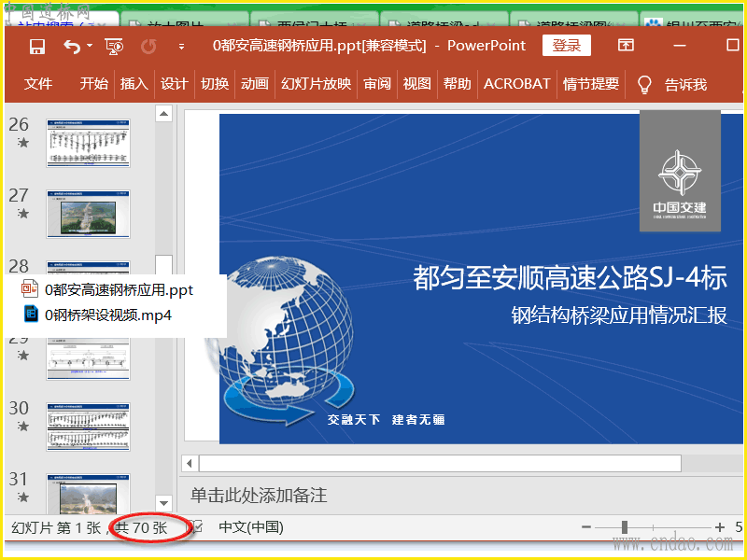Click animation star icon under slide 31
This screenshot has width=747, height=560.
click(22, 497)
